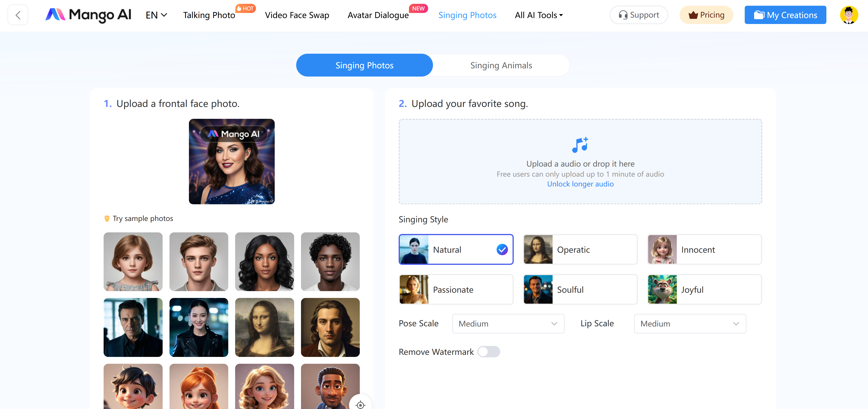The width and height of the screenshot is (868, 409).
Task: Click the Support headset icon
Action: click(623, 15)
